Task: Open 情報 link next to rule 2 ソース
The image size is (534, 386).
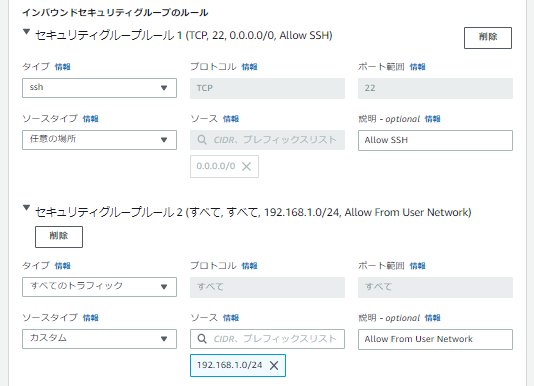Action: 231,318
